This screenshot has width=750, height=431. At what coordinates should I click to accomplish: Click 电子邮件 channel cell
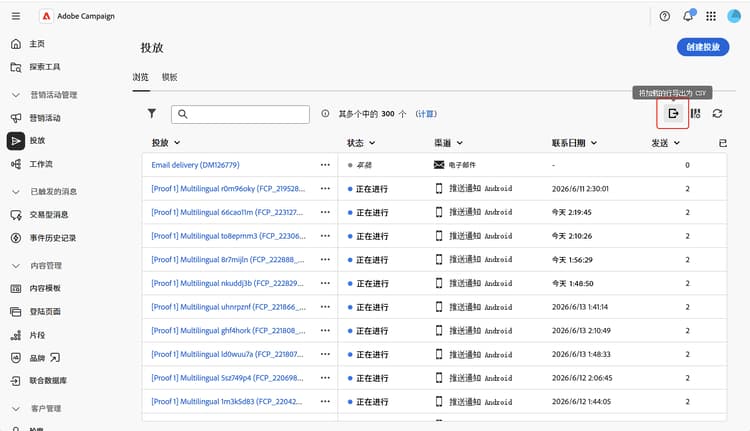pyautogui.click(x=454, y=165)
